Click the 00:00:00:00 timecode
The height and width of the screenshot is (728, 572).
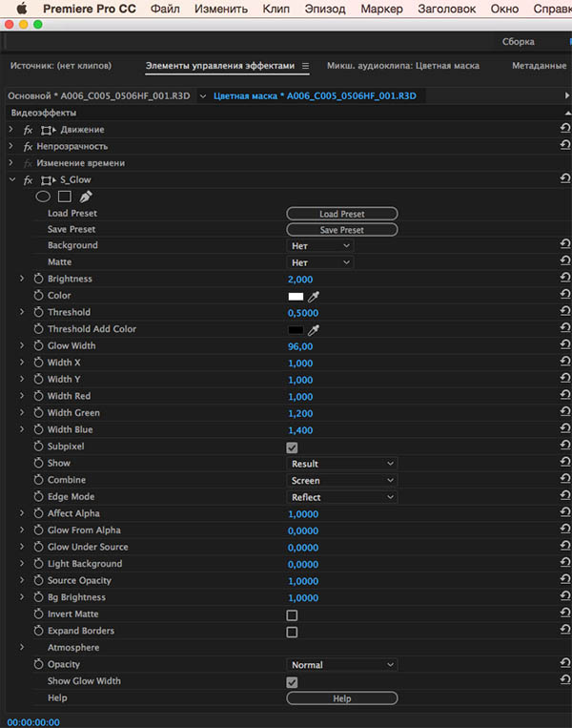(x=33, y=722)
